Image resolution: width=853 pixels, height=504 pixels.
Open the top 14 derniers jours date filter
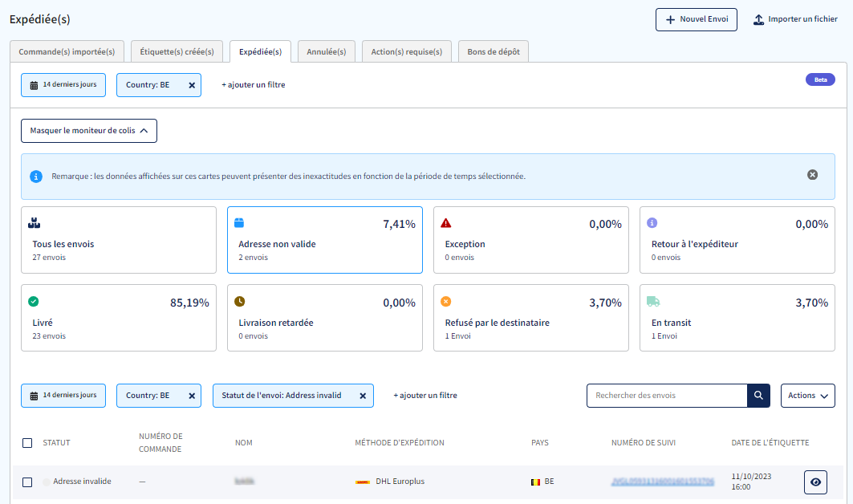[x=63, y=85]
